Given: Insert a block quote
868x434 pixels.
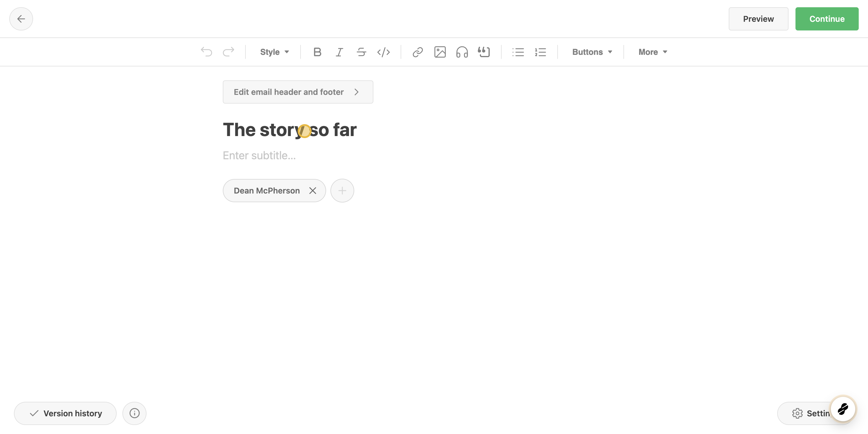Looking at the screenshot, I should tap(484, 52).
